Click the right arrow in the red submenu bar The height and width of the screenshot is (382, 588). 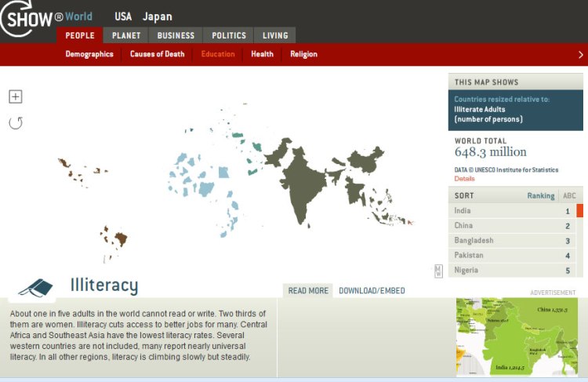click(580, 55)
